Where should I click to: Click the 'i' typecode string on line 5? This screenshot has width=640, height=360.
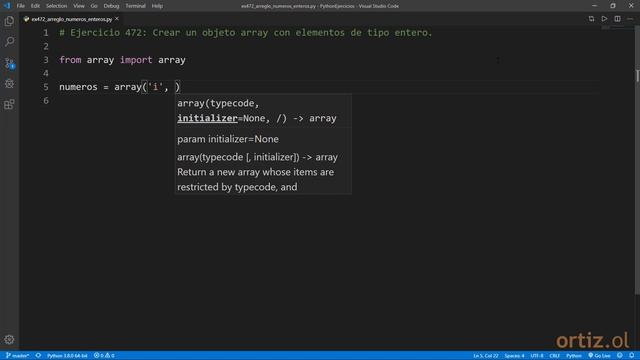click(155, 87)
